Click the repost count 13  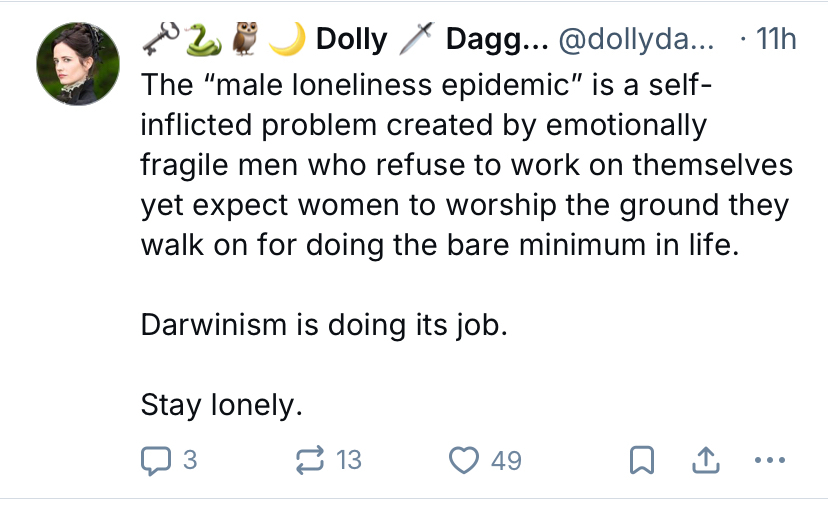348,460
